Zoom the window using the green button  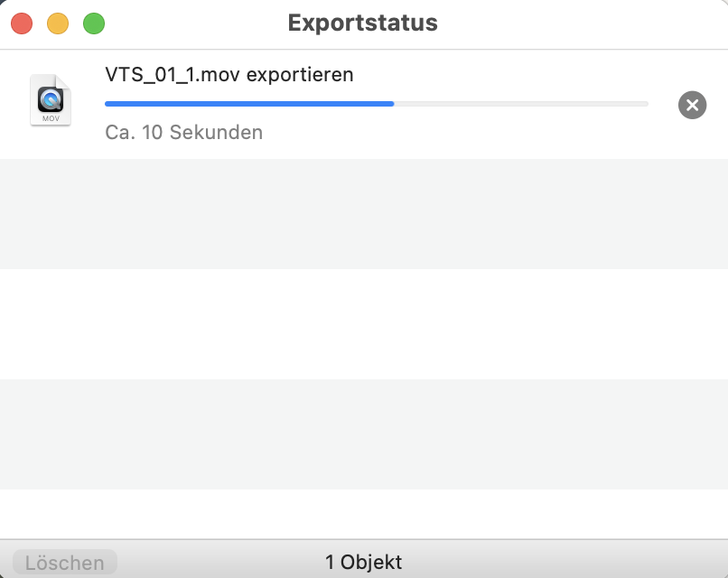click(x=94, y=23)
